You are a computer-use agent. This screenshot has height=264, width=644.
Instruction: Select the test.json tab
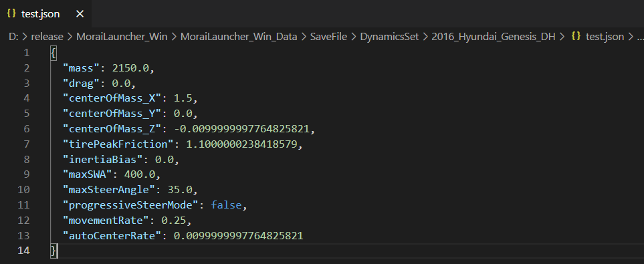pos(45,14)
